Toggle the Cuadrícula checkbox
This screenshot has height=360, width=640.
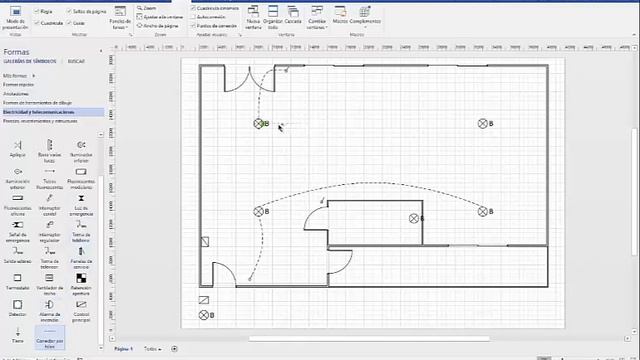(37, 23)
